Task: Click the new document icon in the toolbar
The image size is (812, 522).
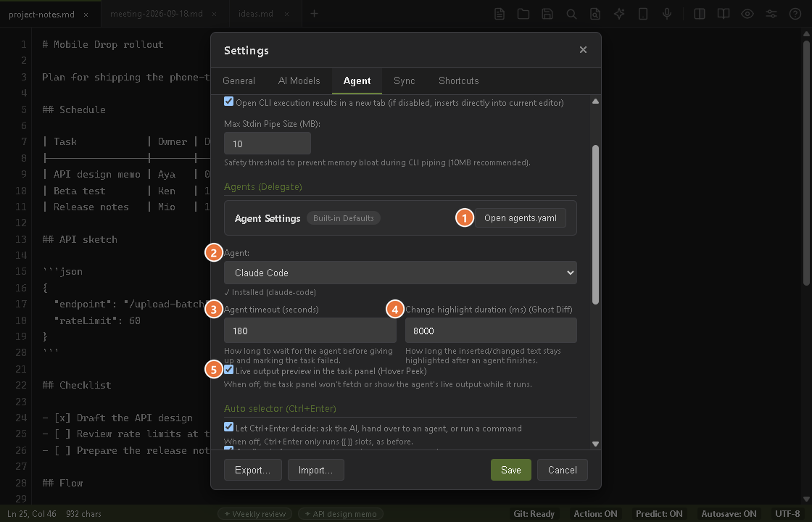Action: point(500,14)
